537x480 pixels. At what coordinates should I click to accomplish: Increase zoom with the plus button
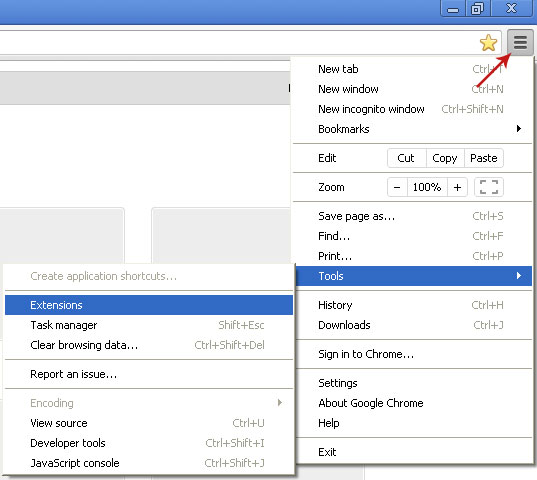click(x=457, y=187)
